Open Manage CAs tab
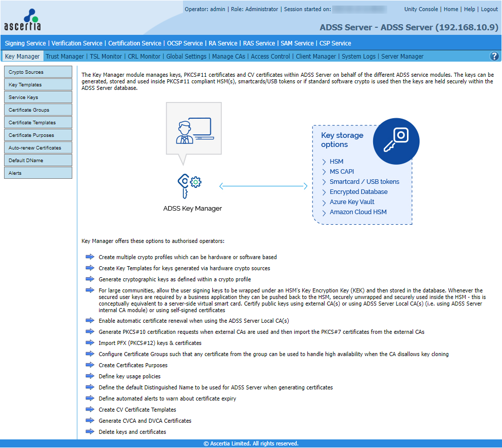This screenshot has width=502, height=448. pyautogui.click(x=229, y=56)
